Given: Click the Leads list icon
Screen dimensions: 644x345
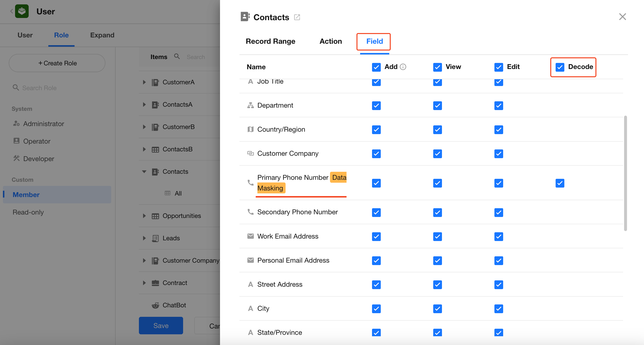Looking at the screenshot, I should tap(155, 238).
